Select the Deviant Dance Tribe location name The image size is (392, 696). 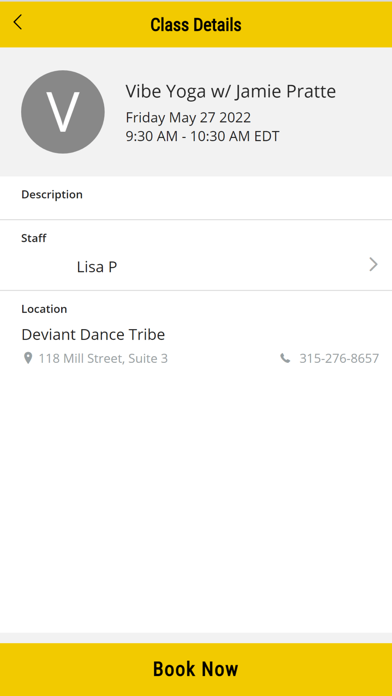pyautogui.click(x=93, y=334)
